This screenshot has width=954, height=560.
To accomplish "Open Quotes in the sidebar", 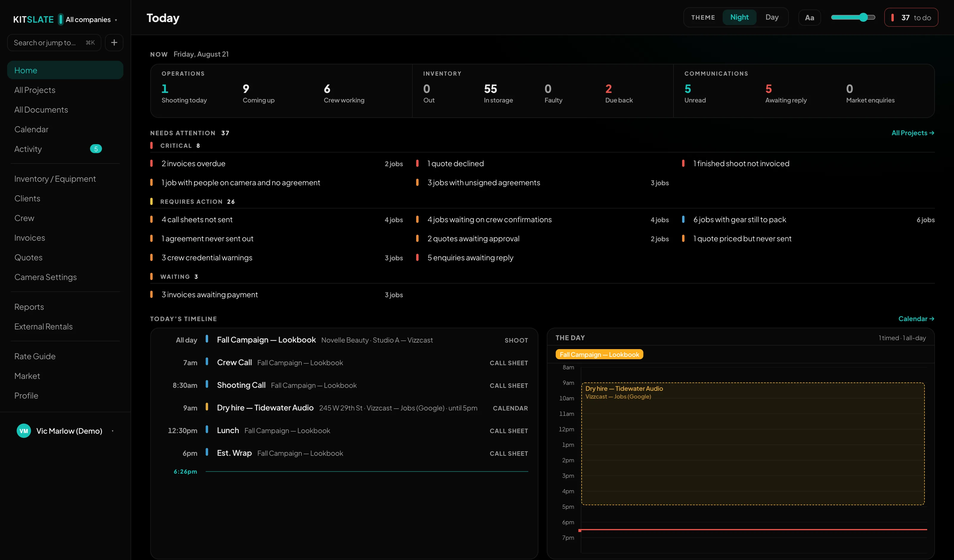I will click(65, 257).
